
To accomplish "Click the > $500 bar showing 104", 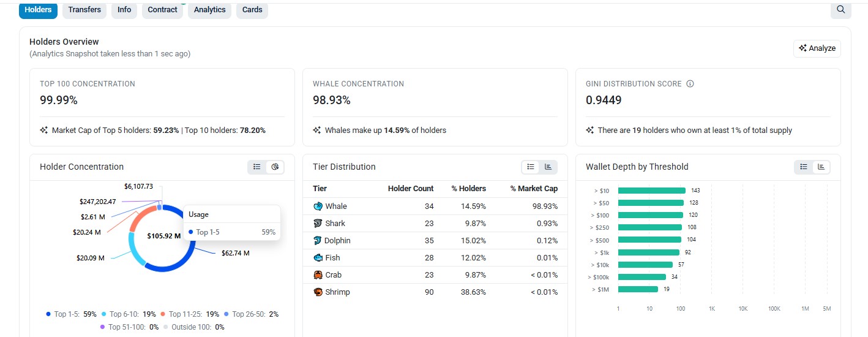I will [649, 240].
